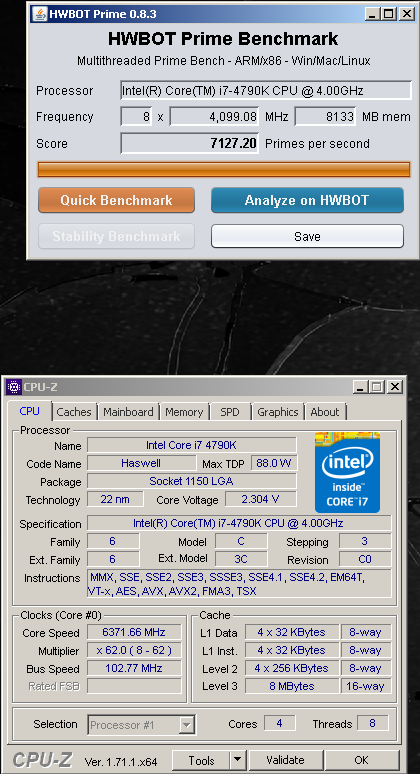The width and height of the screenshot is (420, 774).
Task: Click the 4,099.08 MHz frequency field
Action: [x=215, y=117]
